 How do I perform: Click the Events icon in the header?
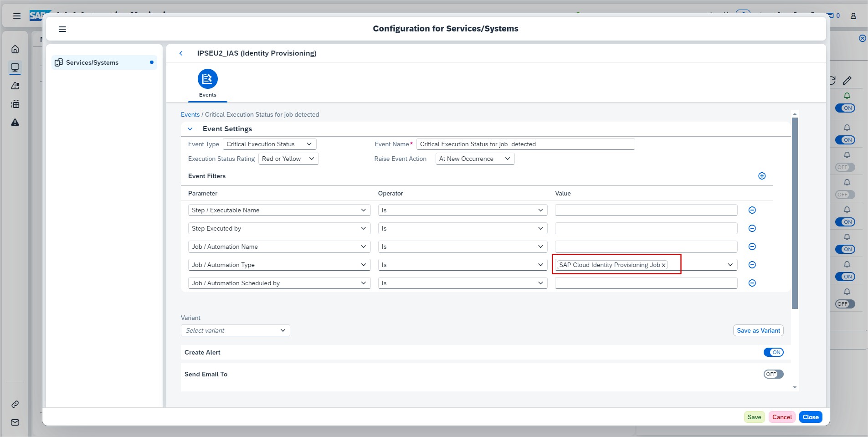tap(207, 79)
